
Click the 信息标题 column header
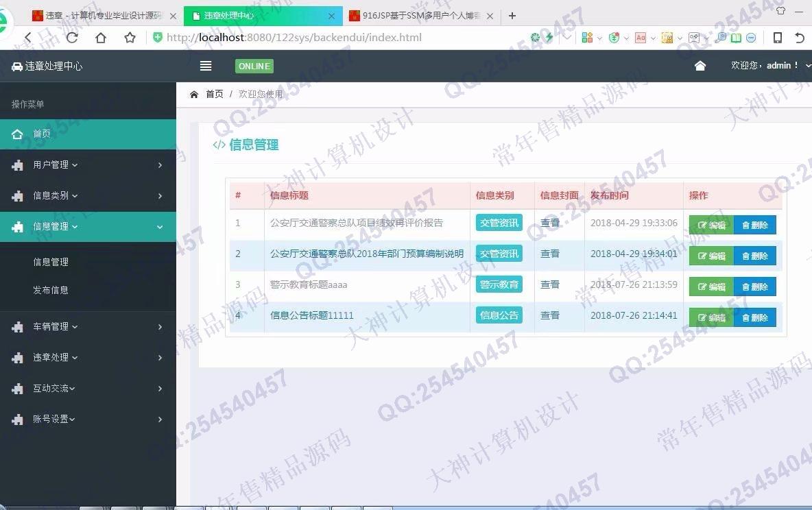289,195
